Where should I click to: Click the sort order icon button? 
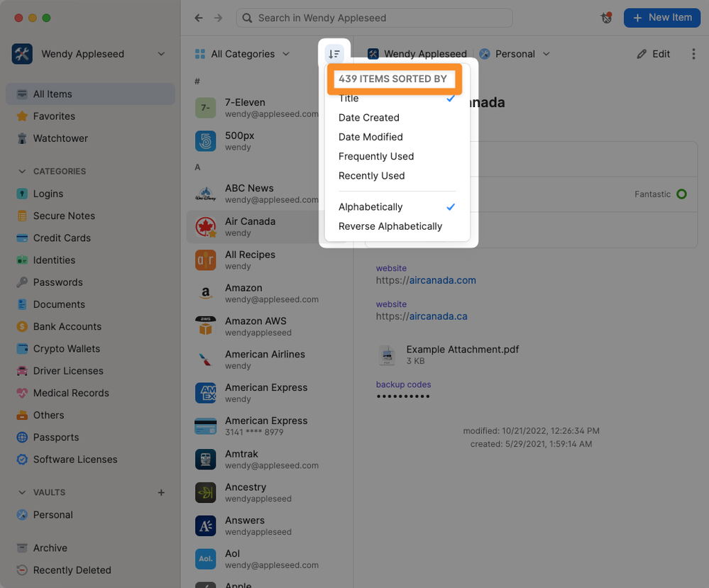(334, 54)
